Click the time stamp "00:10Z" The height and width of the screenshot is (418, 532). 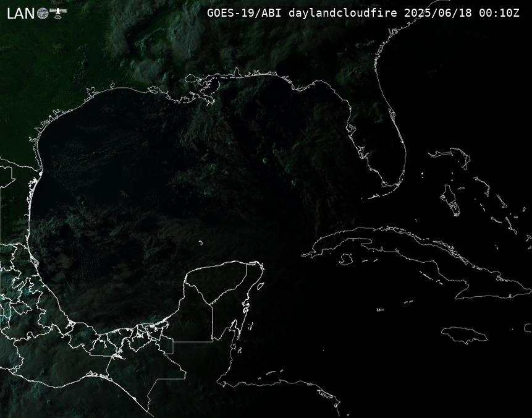[x=499, y=13]
